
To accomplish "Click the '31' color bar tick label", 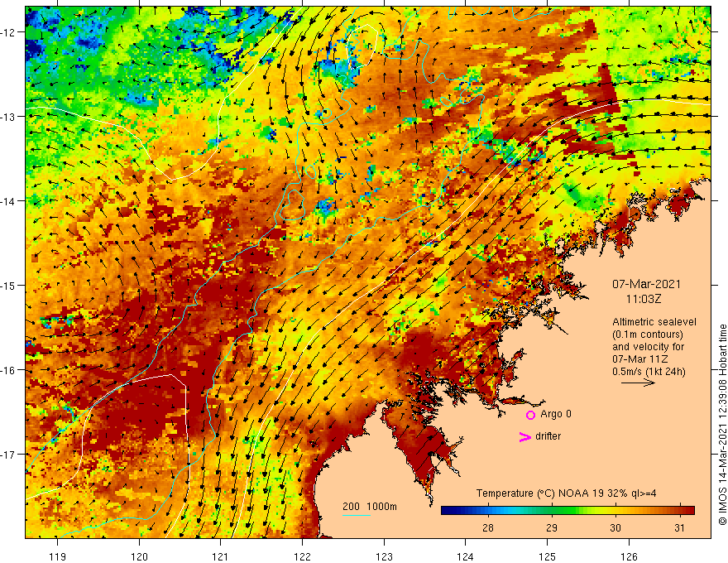I will click(x=679, y=527).
